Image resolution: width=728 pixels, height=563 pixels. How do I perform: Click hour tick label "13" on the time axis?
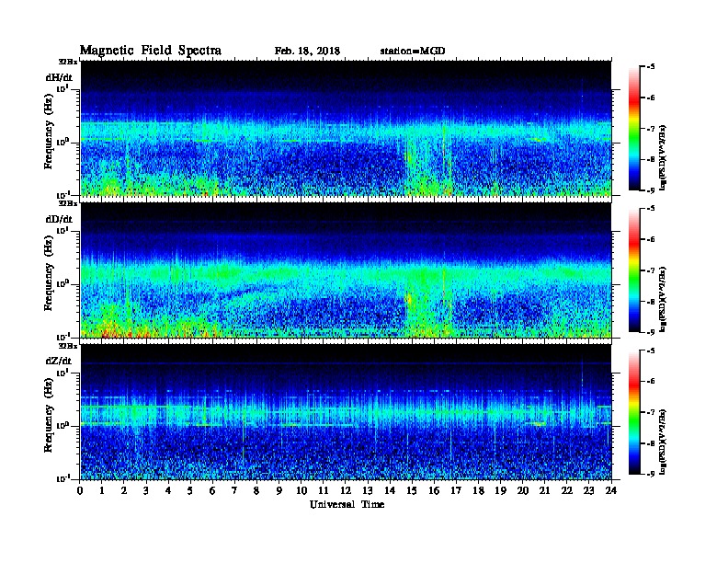368,490
